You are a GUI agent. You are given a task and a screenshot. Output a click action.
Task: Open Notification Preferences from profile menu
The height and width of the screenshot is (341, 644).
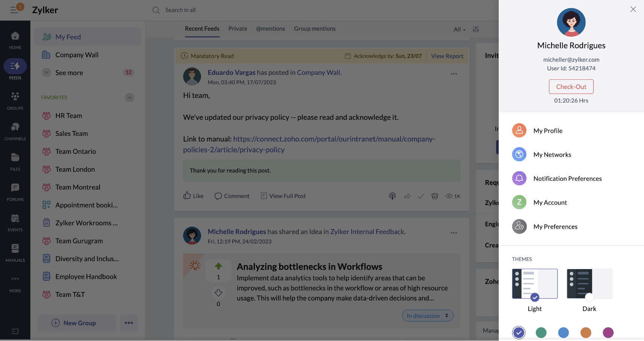point(567,179)
